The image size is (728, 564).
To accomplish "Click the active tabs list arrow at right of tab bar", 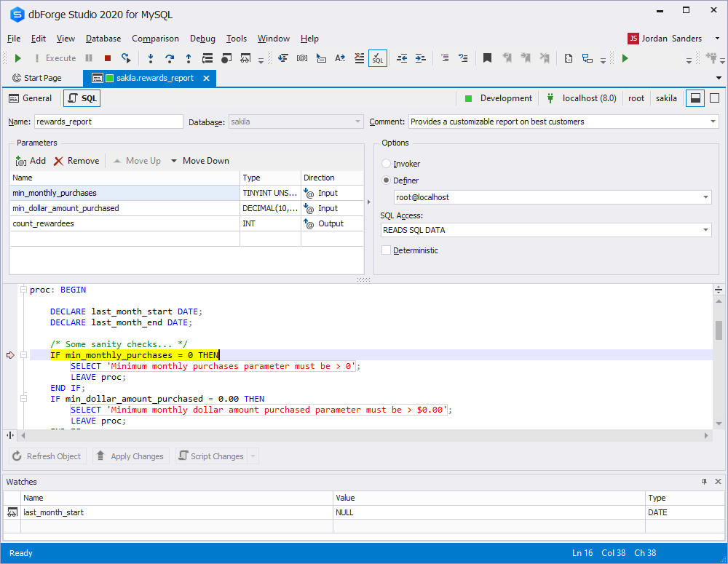I will coord(719,78).
